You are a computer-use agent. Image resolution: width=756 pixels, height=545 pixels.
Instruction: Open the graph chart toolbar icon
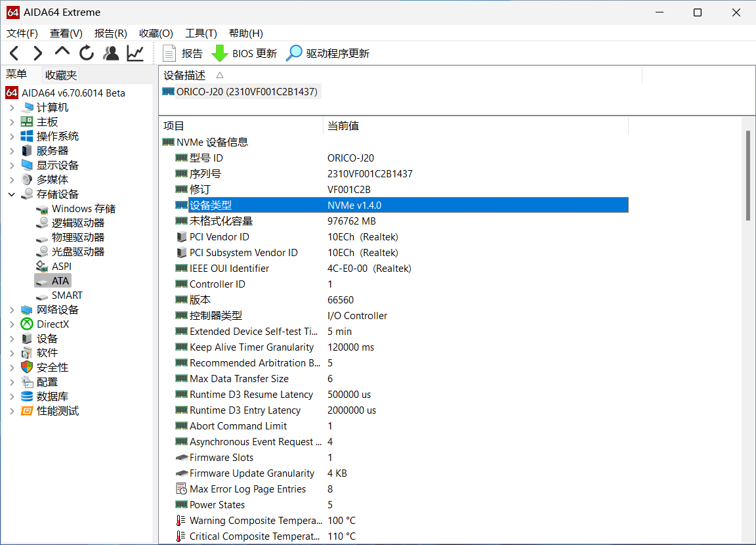pos(135,53)
